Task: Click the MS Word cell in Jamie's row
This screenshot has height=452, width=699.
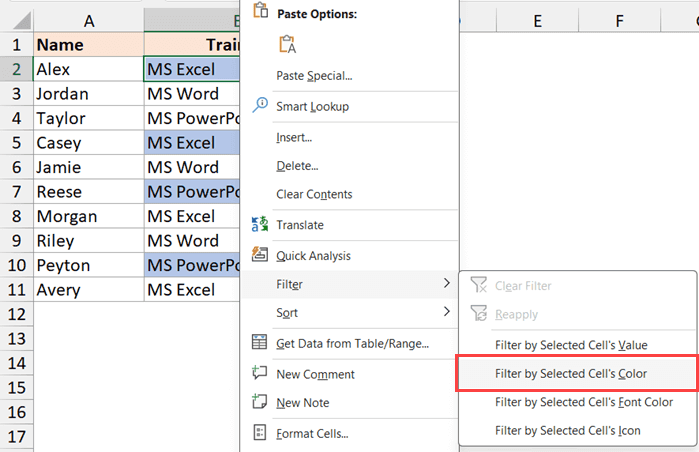Action: [192, 167]
